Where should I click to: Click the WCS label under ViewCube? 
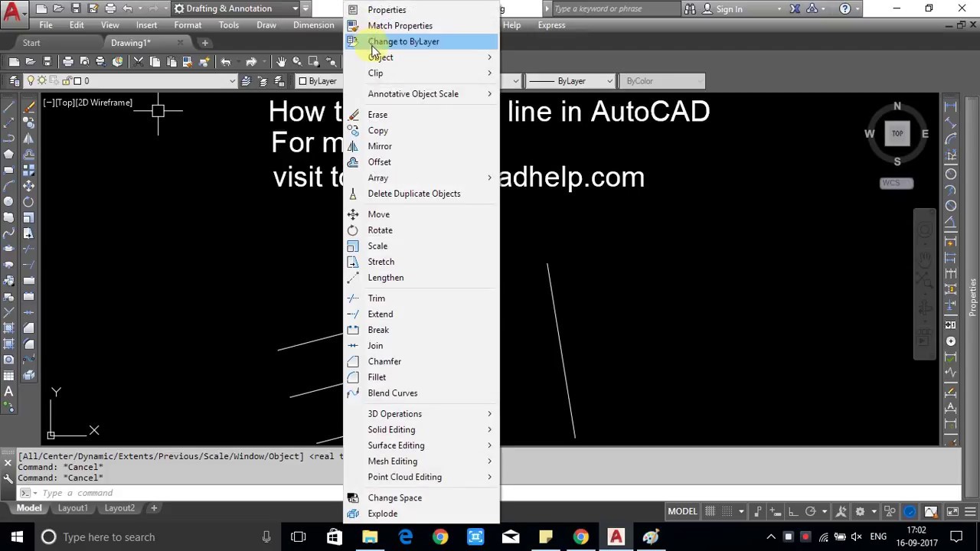point(897,183)
